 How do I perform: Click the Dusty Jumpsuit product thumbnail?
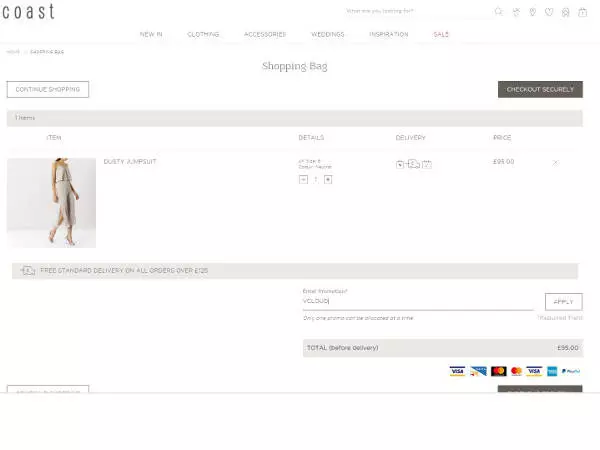click(x=51, y=203)
